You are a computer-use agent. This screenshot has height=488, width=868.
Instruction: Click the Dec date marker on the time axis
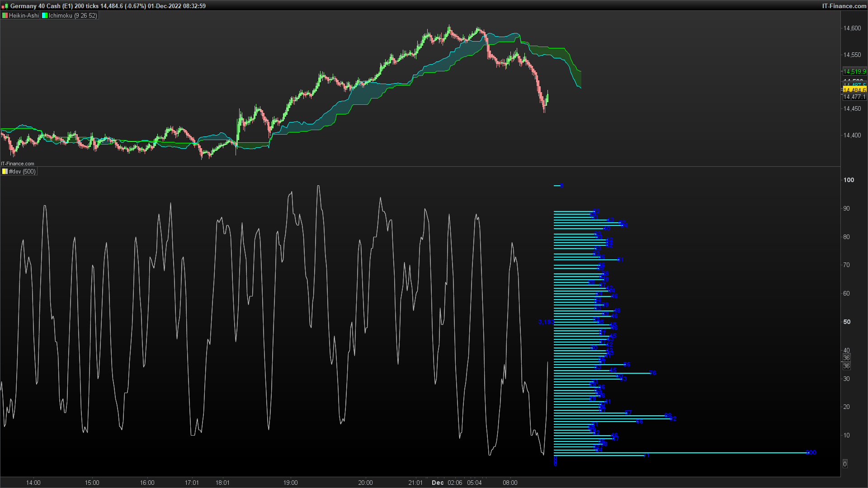point(438,483)
